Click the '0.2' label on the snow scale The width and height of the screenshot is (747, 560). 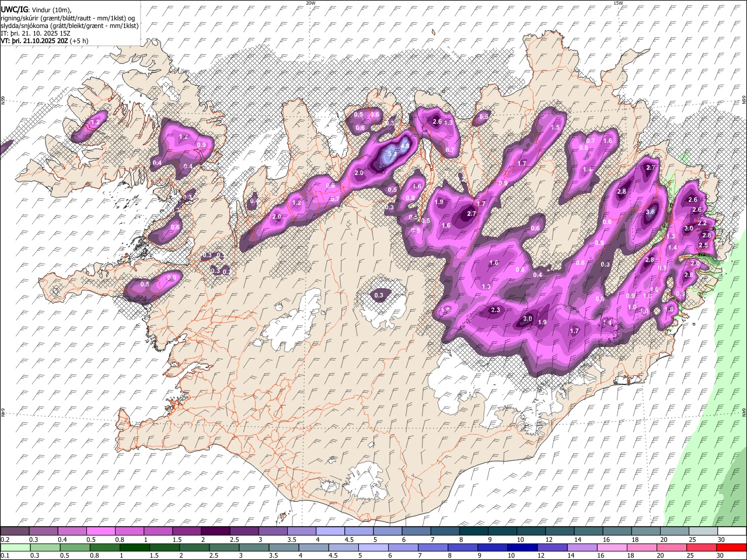tap(4, 540)
